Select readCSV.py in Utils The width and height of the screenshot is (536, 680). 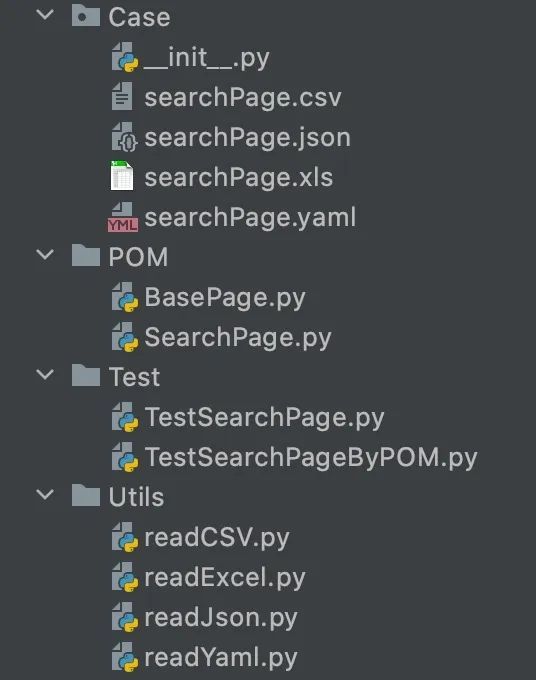tap(216, 538)
